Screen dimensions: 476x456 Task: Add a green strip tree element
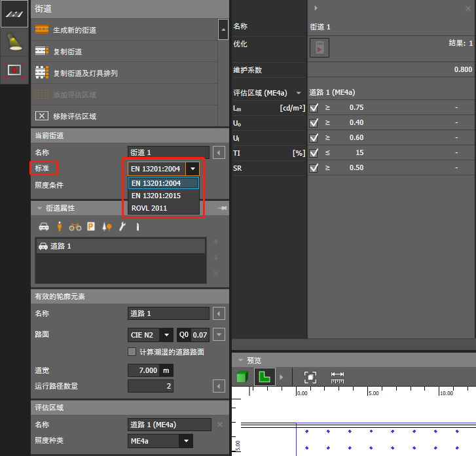click(107, 226)
